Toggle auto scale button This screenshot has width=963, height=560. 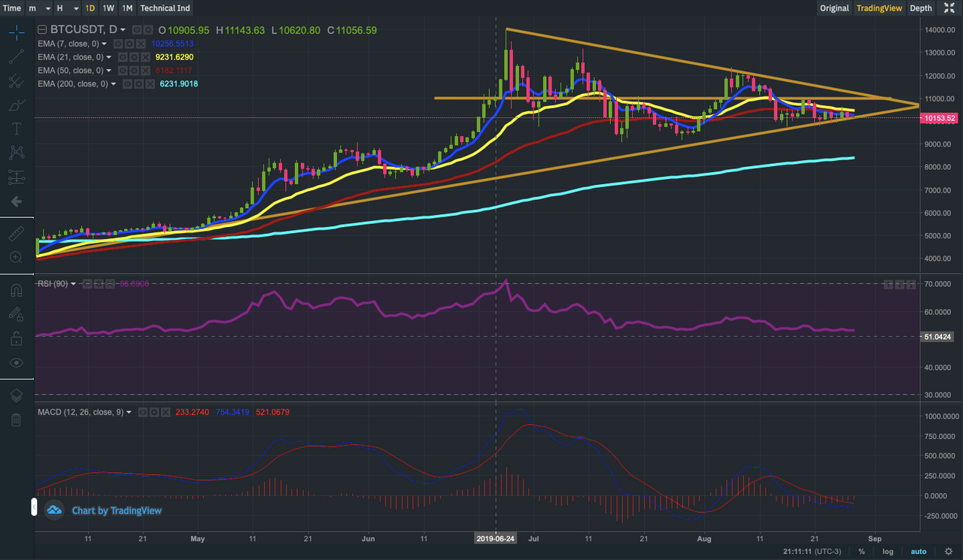(919, 552)
